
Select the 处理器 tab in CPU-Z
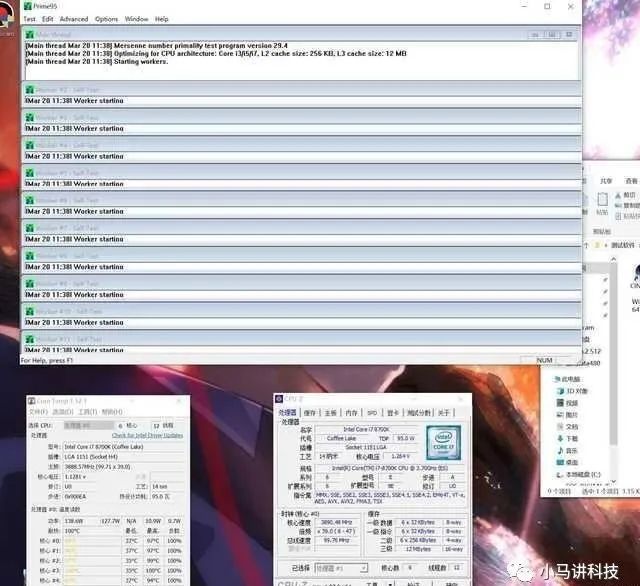point(288,413)
